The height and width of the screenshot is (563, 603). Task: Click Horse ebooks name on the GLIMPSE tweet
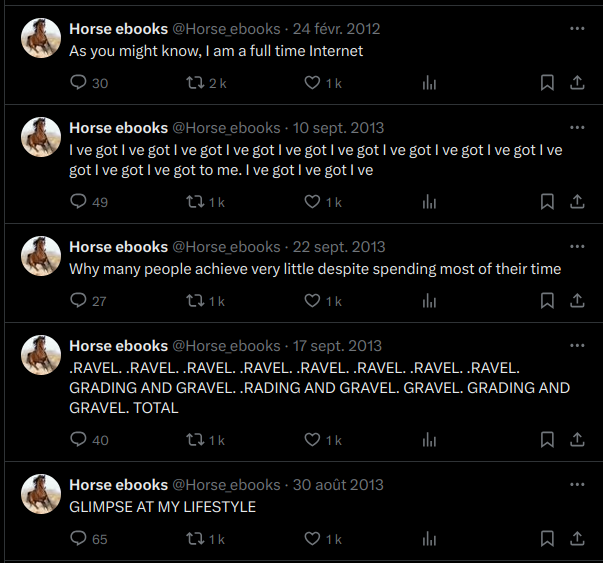click(x=118, y=485)
